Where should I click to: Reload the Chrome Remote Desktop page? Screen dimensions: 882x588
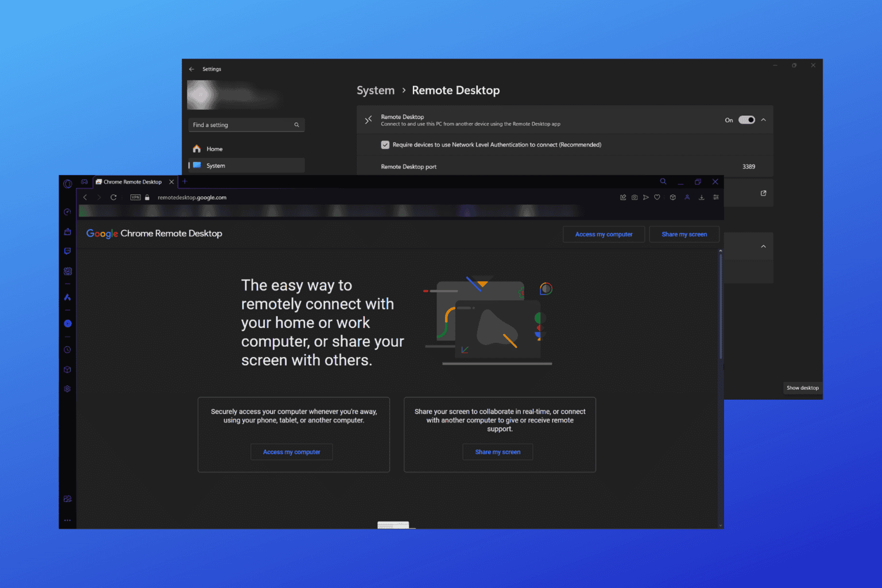point(114,198)
